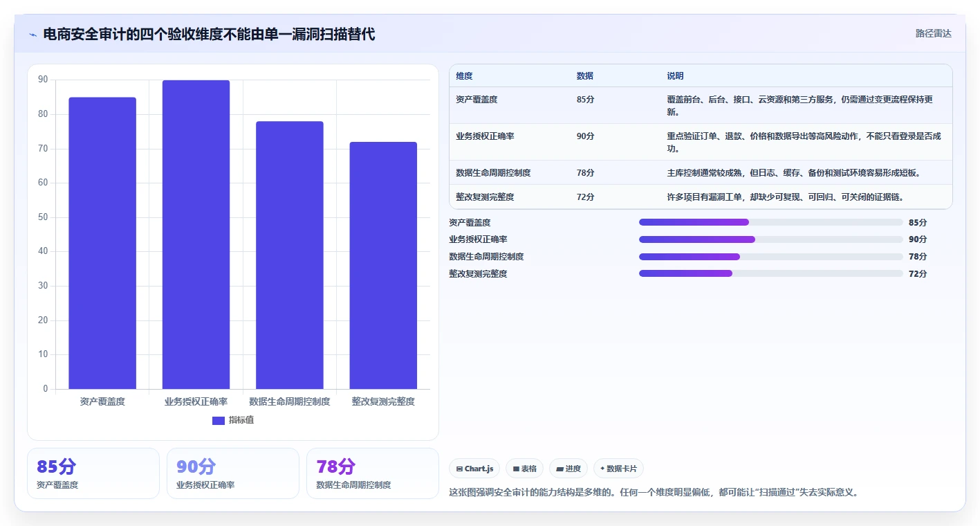Click the 表格 tag chip
This screenshot has width=980, height=526.
coord(525,469)
